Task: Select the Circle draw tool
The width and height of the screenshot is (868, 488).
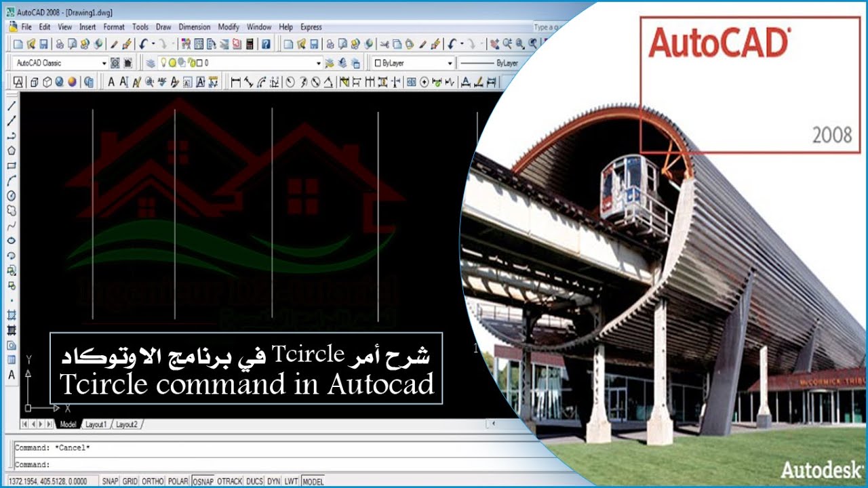Action: (x=12, y=195)
